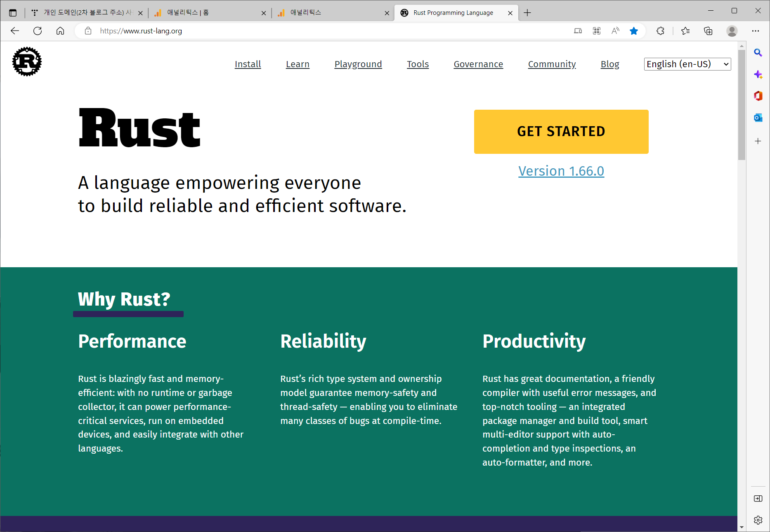Go back to the previous page
The height and width of the screenshot is (532, 770).
[15, 31]
